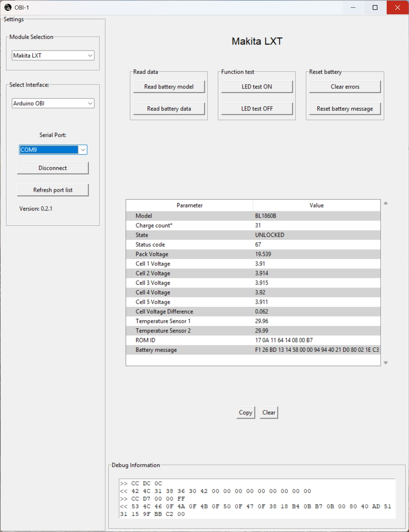
Task: Select the Cell 1 Voltage row
Action: click(253, 264)
